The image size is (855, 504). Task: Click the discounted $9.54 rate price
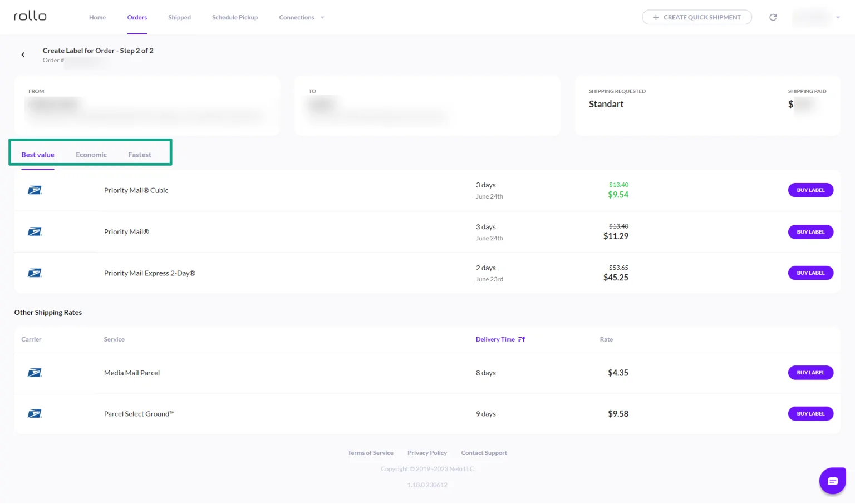(x=618, y=195)
